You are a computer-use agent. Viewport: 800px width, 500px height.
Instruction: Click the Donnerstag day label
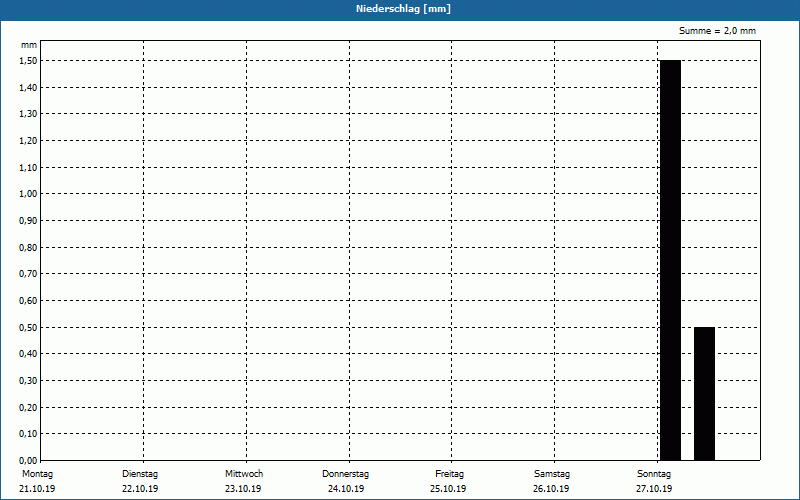coord(345,474)
